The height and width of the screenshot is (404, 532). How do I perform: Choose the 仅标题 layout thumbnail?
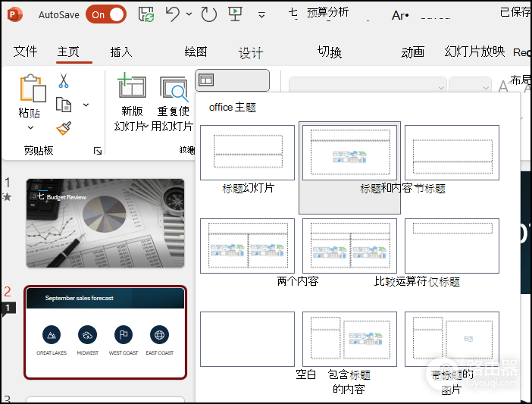(x=452, y=246)
